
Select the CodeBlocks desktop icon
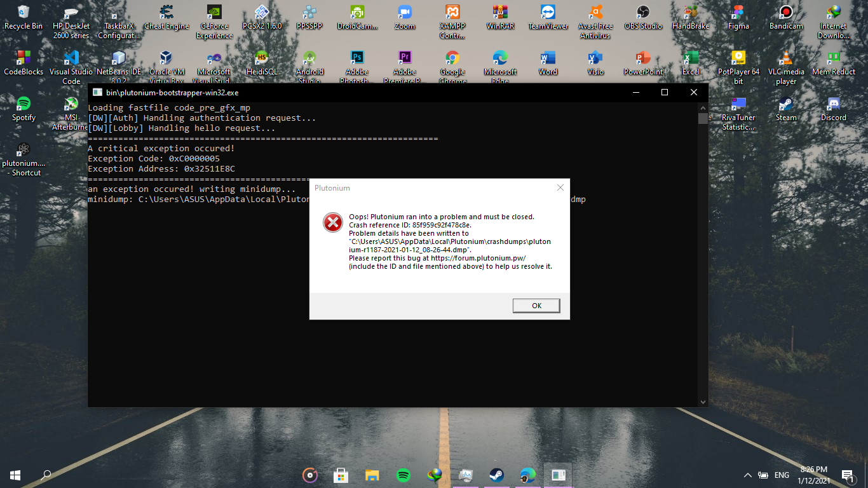(x=24, y=64)
